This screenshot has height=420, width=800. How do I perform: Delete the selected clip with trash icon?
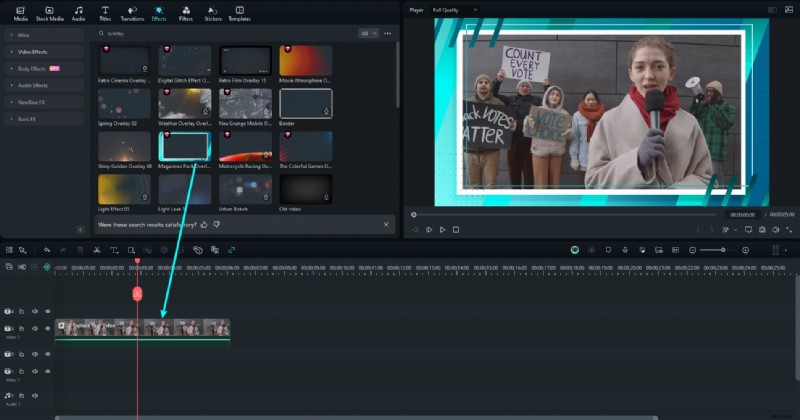pyautogui.click(x=80, y=250)
